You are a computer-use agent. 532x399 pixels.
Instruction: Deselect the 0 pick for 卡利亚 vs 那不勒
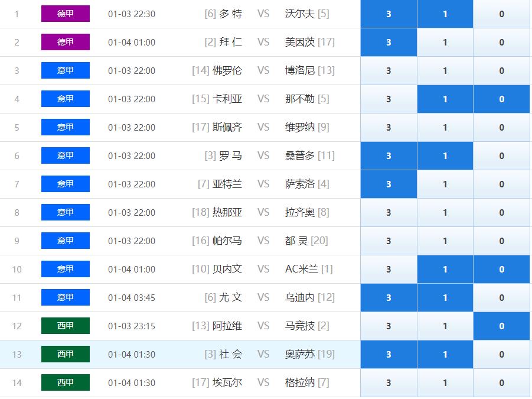point(501,99)
